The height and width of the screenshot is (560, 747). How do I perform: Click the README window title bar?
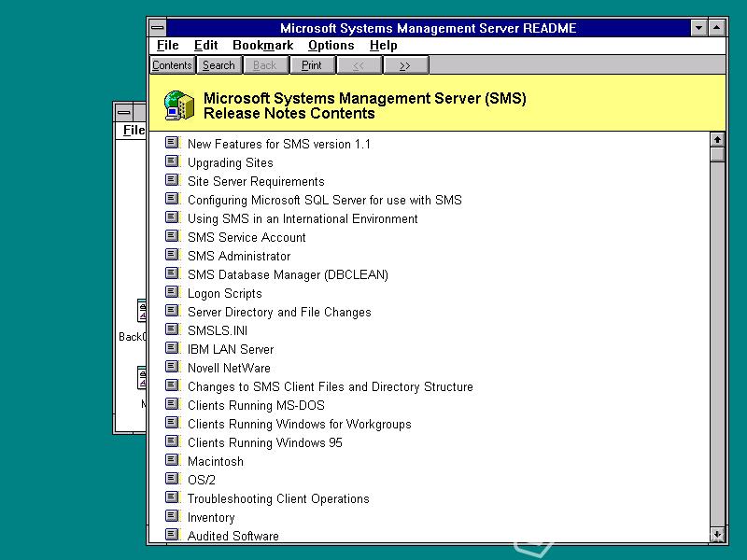(429, 28)
